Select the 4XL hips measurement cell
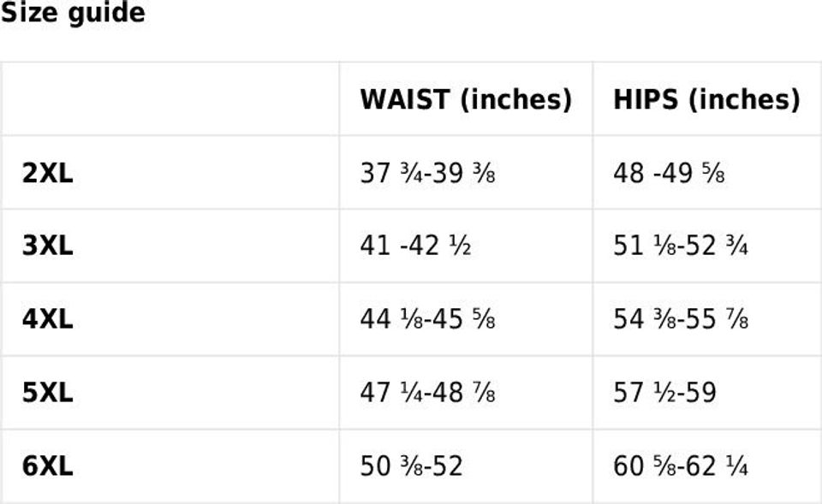The width and height of the screenshot is (822, 504). click(681, 319)
